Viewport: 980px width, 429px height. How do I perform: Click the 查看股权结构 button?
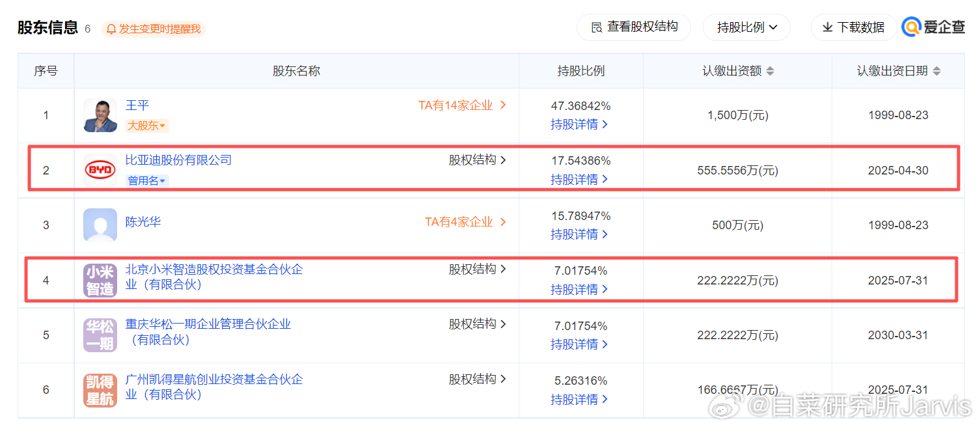click(634, 27)
